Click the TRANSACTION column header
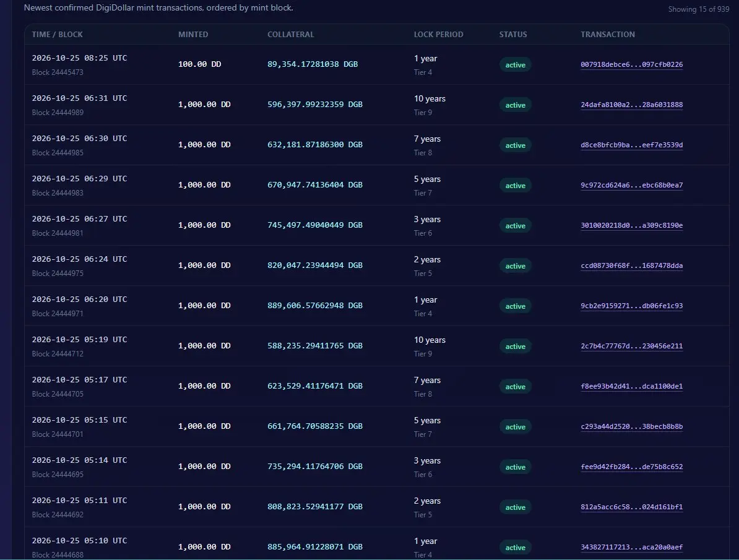The width and height of the screenshot is (739, 560). pos(608,35)
